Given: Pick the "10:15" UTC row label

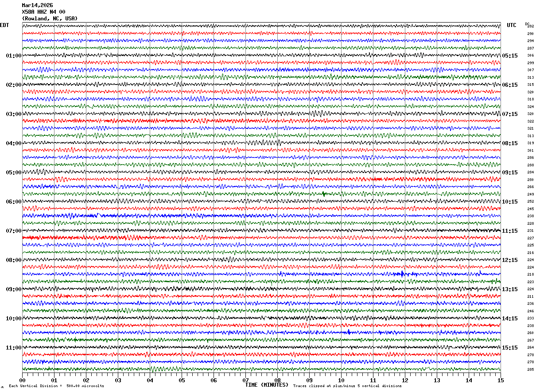Looking at the screenshot, I should coord(510,202).
